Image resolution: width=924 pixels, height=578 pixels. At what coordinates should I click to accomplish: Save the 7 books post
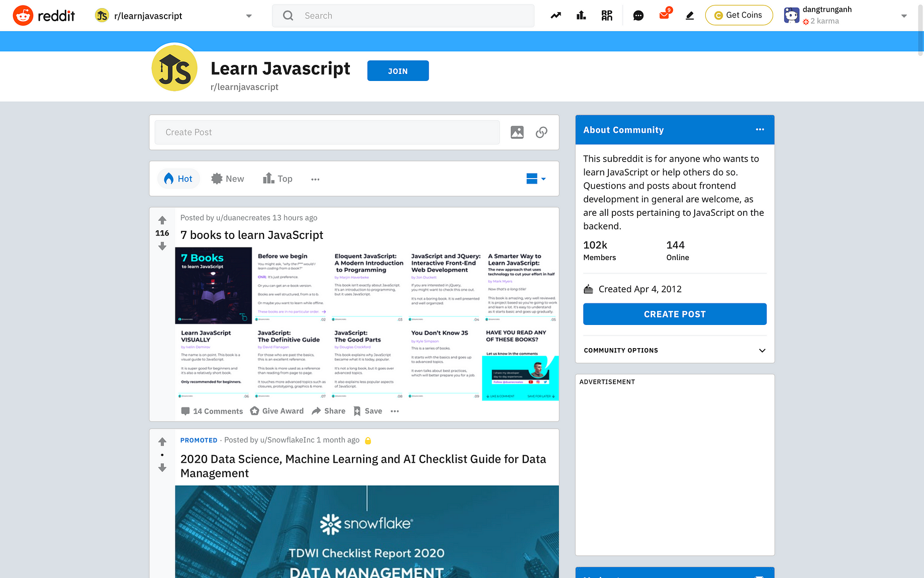point(368,411)
